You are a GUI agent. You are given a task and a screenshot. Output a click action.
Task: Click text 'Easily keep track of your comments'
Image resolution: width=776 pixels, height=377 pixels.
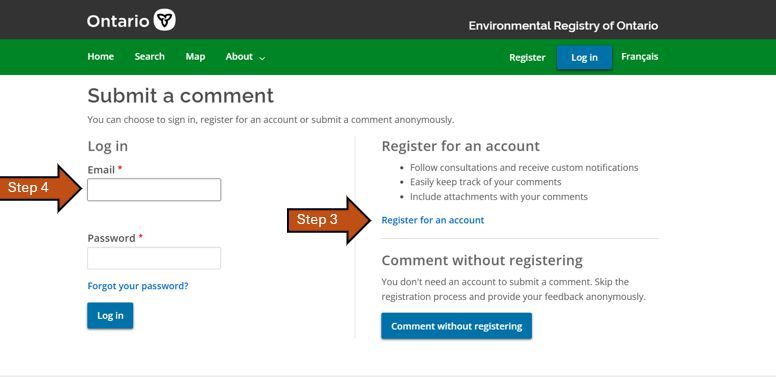pyautogui.click(x=485, y=182)
